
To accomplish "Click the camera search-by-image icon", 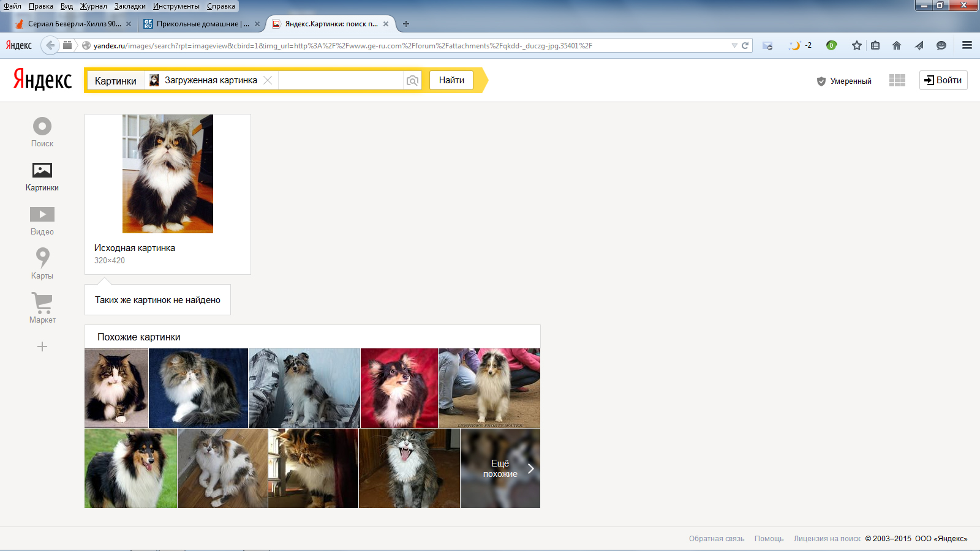I will (412, 81).
